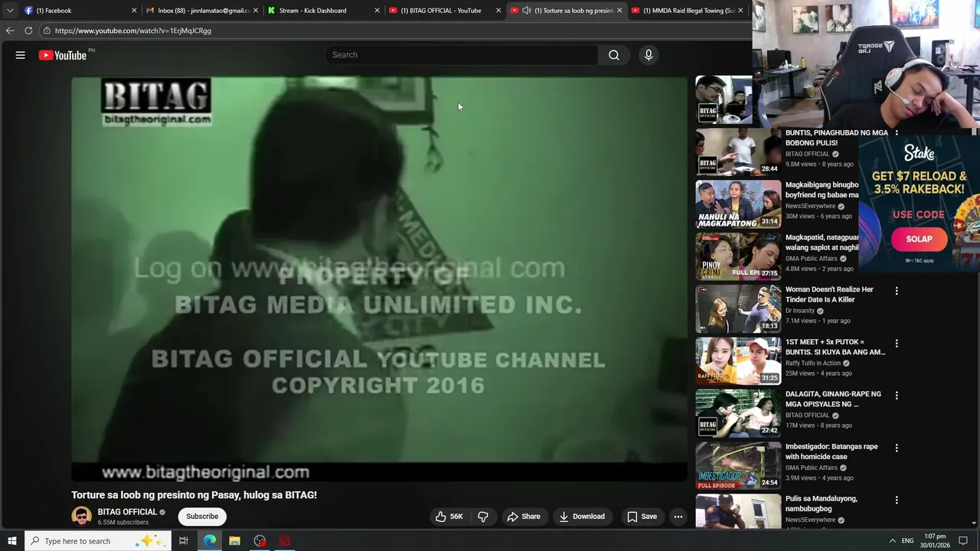The image size is (980, 551).
Task: Open File Explorer from the taskbar
Action: [x=234, y=541]
